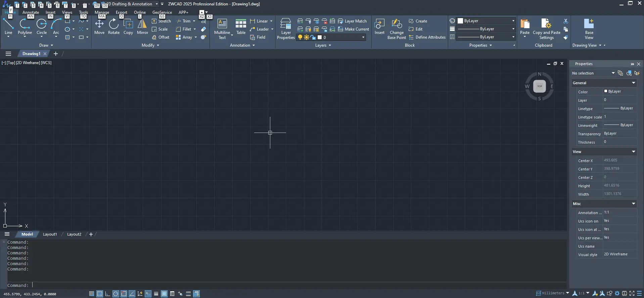
Task: Select the Rotate tool
Action: click(x=114, y=27)
